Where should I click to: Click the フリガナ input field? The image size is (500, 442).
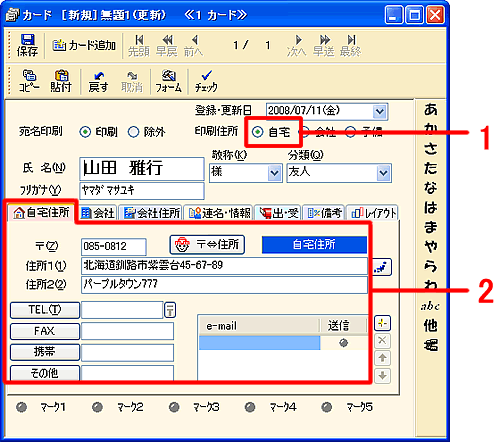click(x=142, y=191)
